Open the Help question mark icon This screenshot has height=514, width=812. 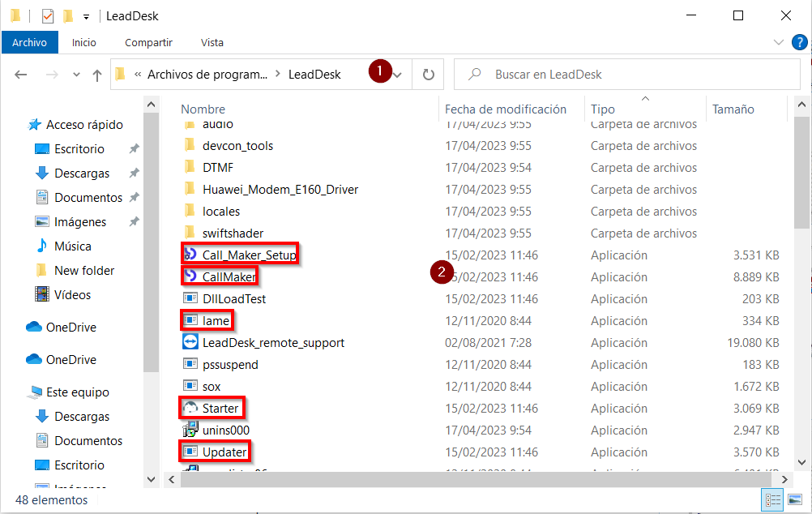click(800, 42)
